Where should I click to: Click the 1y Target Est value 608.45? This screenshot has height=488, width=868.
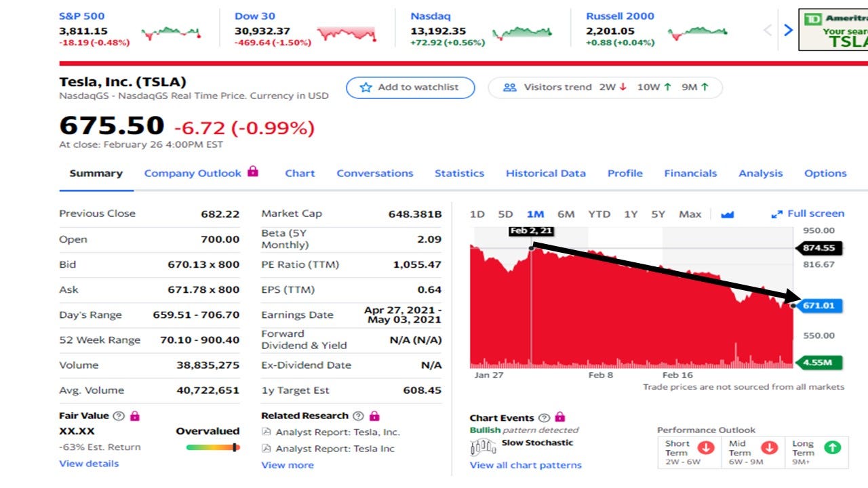click(x=422, y=390)
